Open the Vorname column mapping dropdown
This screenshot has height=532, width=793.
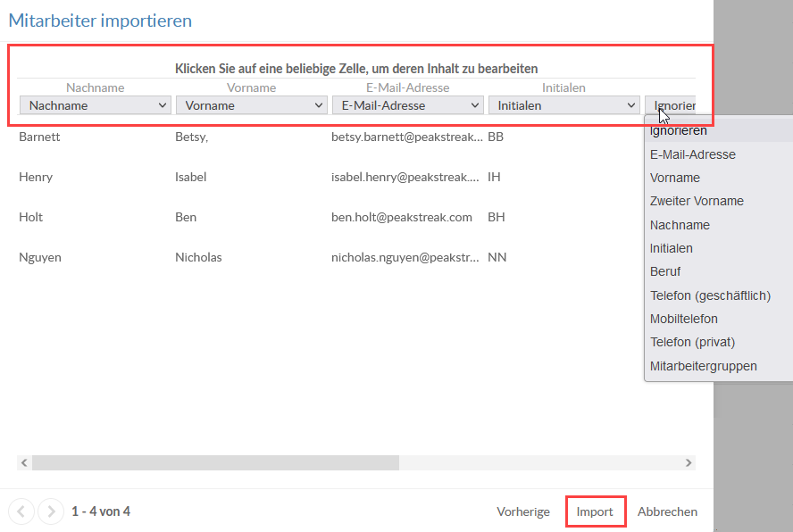pyautogui.click(x=251, y=105)
